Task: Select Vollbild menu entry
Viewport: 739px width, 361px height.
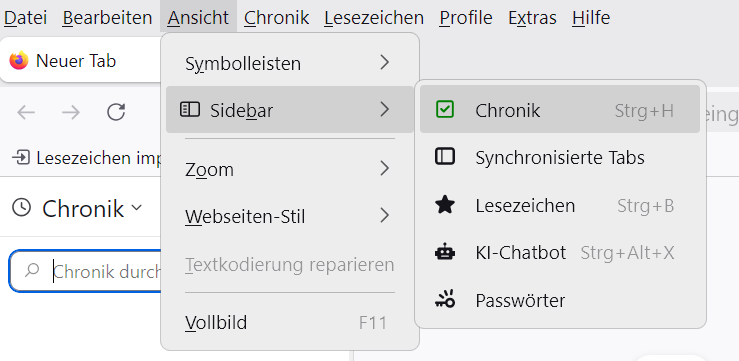Action: (x=290, y=323)
